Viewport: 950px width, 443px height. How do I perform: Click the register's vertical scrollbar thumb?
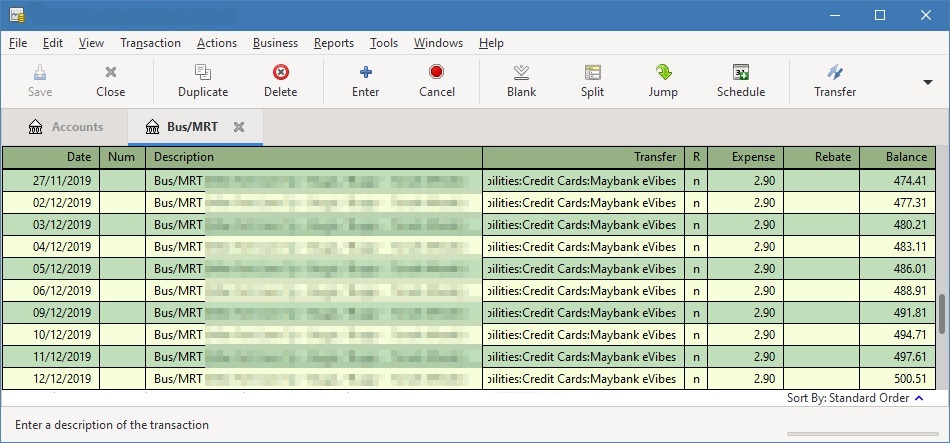(942, 313)
